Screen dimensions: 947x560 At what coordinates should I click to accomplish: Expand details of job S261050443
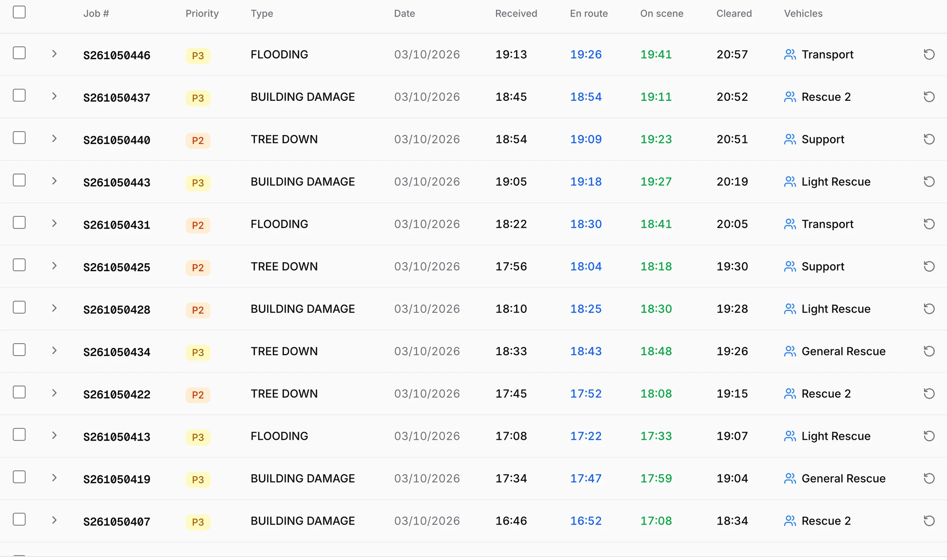click(x=54, y=181)
